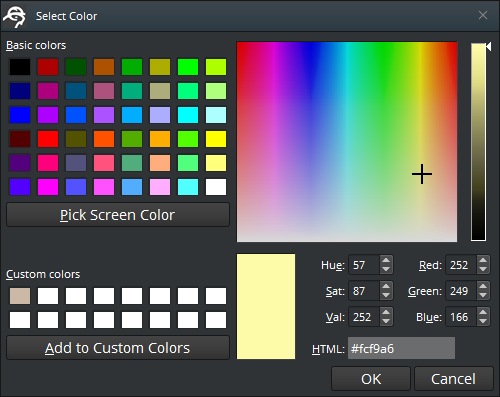The image size is (500, 397).
Task: Select pure blue swatch in third row
Action: point(20,115)
